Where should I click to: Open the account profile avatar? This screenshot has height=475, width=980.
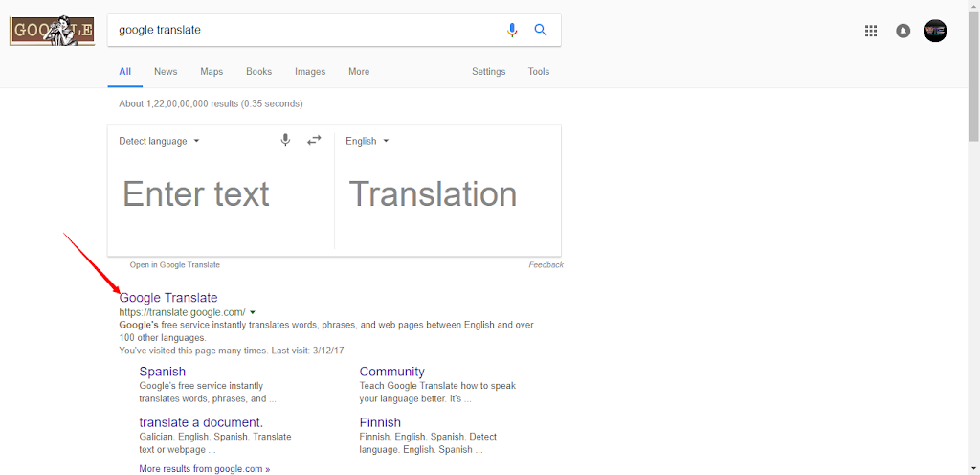point(935,31)
